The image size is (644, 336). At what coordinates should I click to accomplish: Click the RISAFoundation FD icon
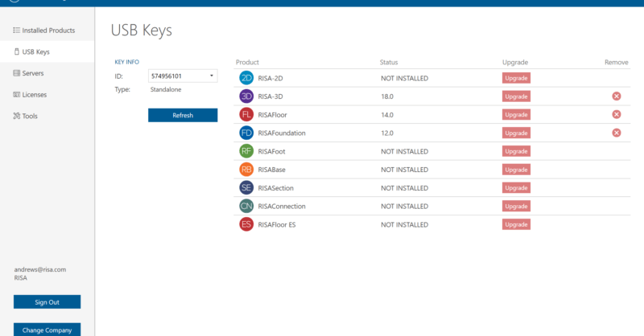[246, 133]
